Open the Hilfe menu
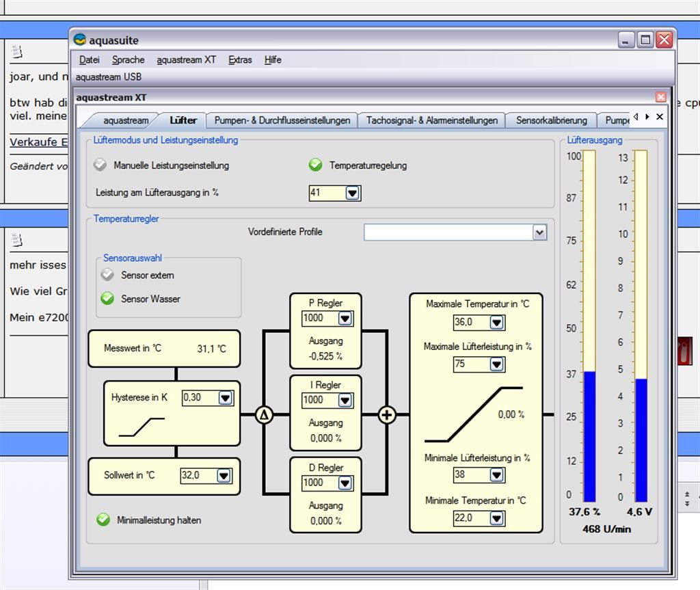The width and height of the screenshot is (700, 590). click(273, 59)
